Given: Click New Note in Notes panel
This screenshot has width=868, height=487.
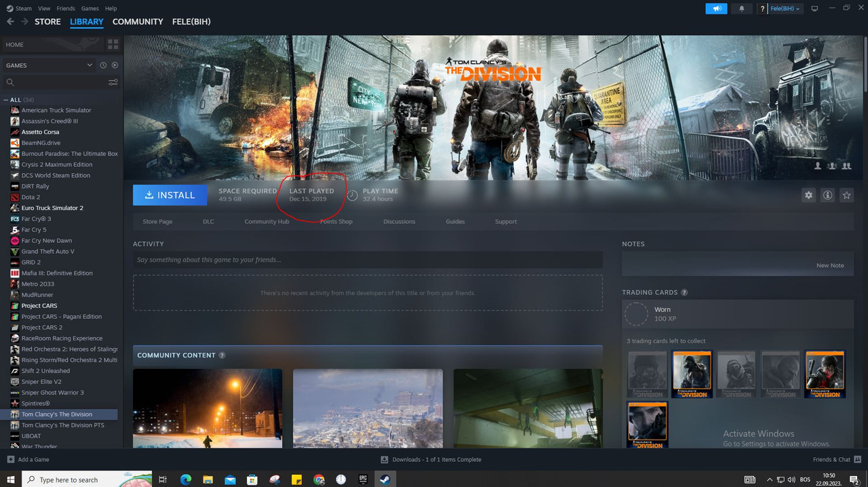Looking at the screenshot, I should (x=830, y=265).
